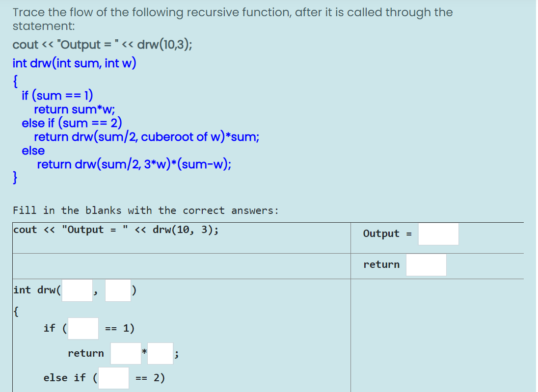Click the else if (sum == 2) line
Viewport: 538px width, 392px height.
[72, 123]
